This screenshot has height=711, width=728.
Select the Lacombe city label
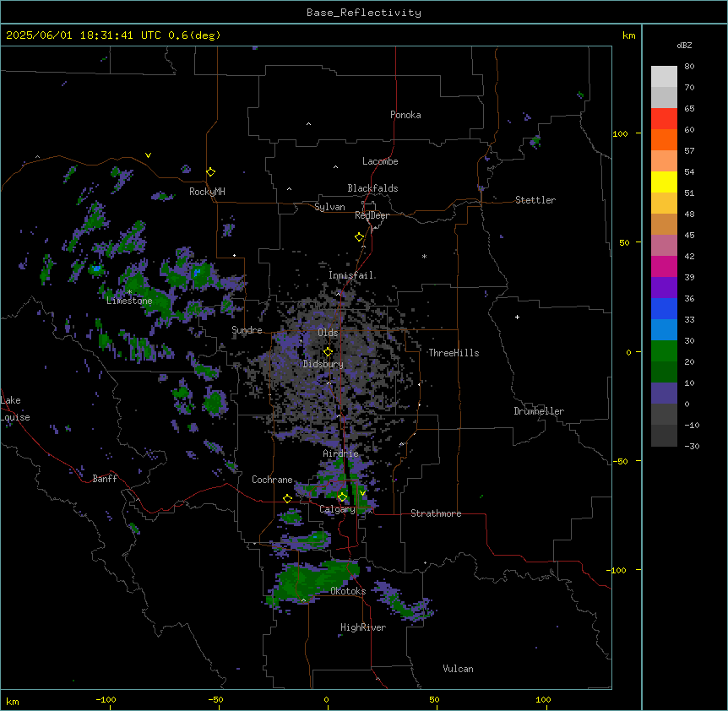pos(380,161)
